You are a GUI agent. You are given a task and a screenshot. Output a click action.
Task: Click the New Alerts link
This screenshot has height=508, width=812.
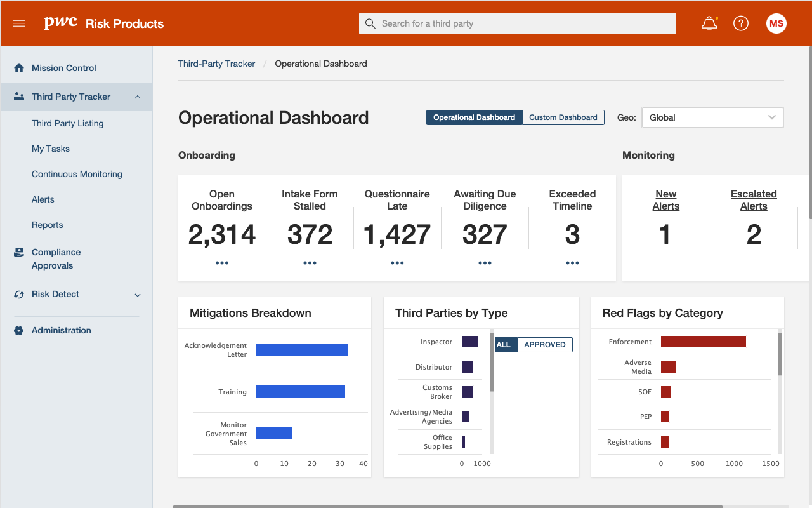[665, 200]
